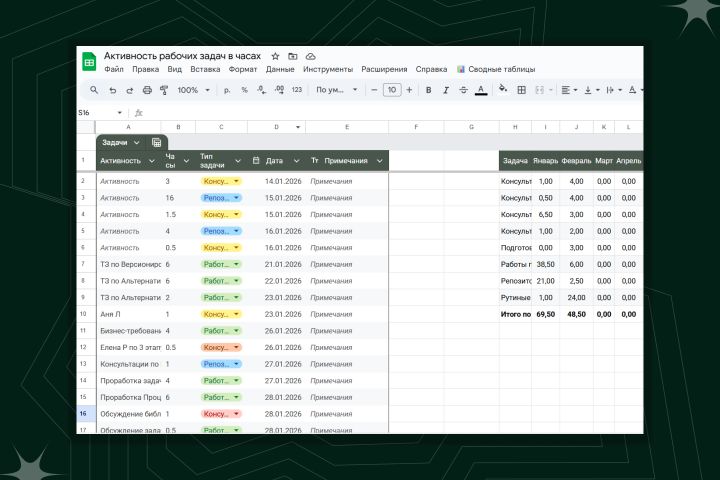Click the name box showing S16
720x480 pixels.
coord(100,113)
